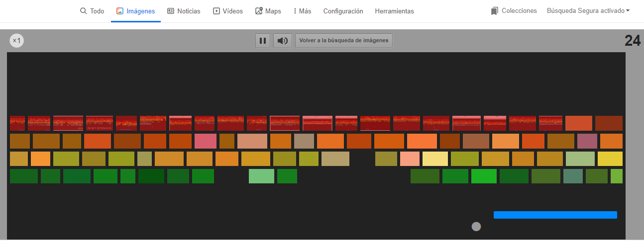Click the blue paddle
Viewport: 644px width, 243px height.
point(555,215)
